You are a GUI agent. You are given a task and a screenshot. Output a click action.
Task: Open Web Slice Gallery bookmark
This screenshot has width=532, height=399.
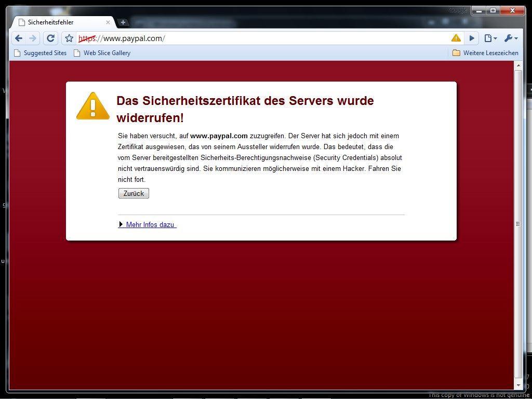(102, 53)
